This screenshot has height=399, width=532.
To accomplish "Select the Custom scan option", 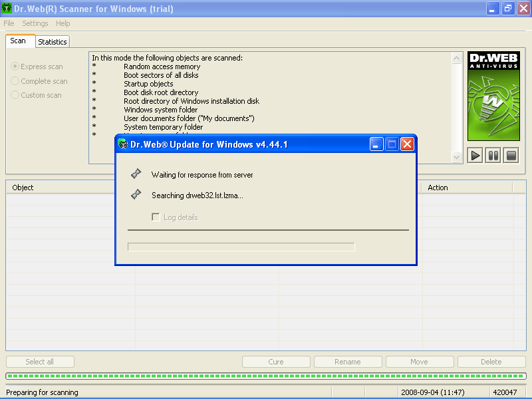I will point(14,94).
